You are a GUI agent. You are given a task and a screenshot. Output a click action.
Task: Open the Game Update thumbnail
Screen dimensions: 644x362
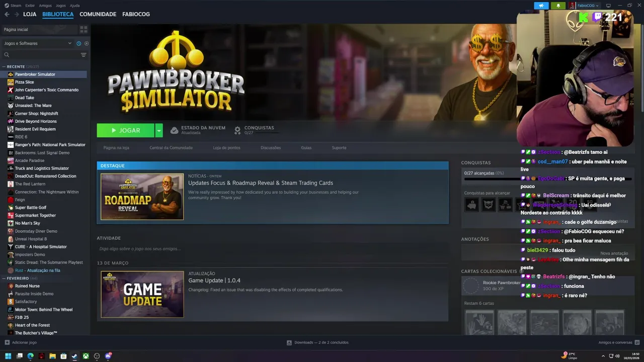[x=142, y=294]
